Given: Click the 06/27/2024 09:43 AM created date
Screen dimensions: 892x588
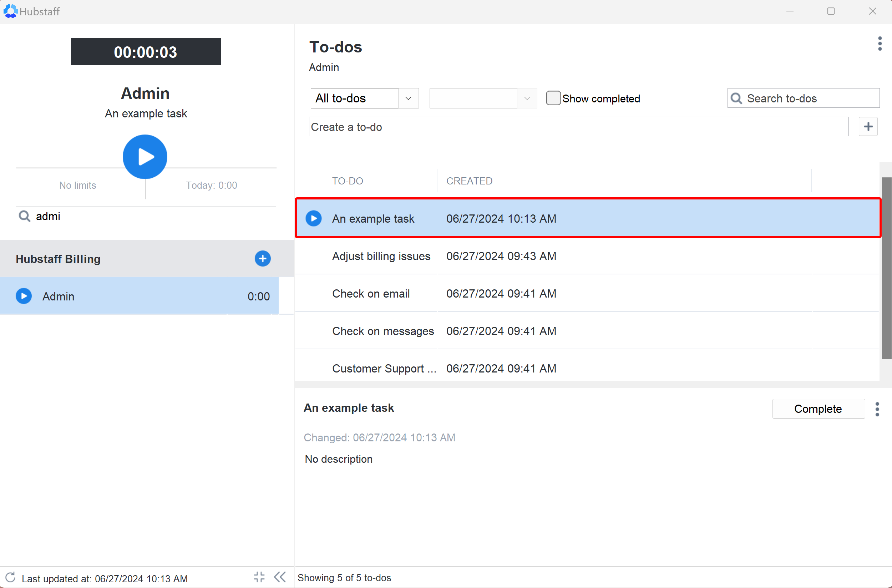Looking at the screenshot, I should (501, 256).
